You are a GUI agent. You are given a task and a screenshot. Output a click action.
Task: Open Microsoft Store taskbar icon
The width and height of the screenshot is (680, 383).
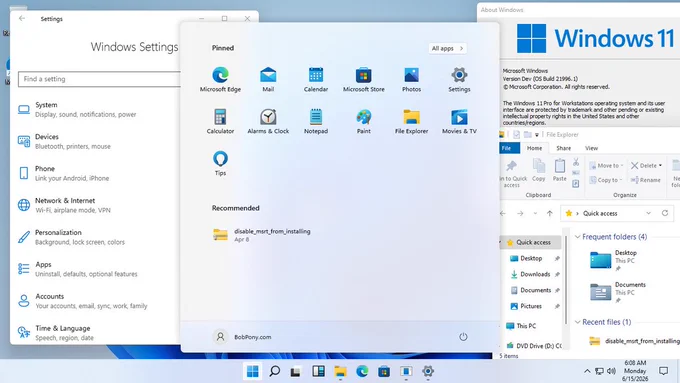click(384, 371)
